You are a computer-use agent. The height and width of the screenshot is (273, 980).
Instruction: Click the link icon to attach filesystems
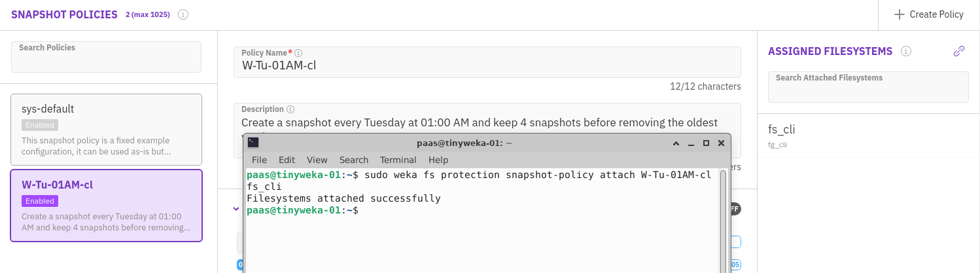click(x=959, y=51)
